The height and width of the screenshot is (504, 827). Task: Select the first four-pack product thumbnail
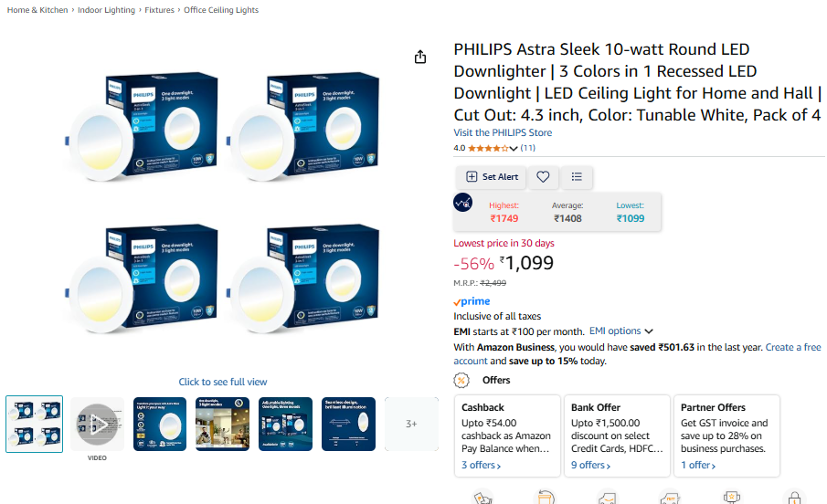tap(35, 424)
